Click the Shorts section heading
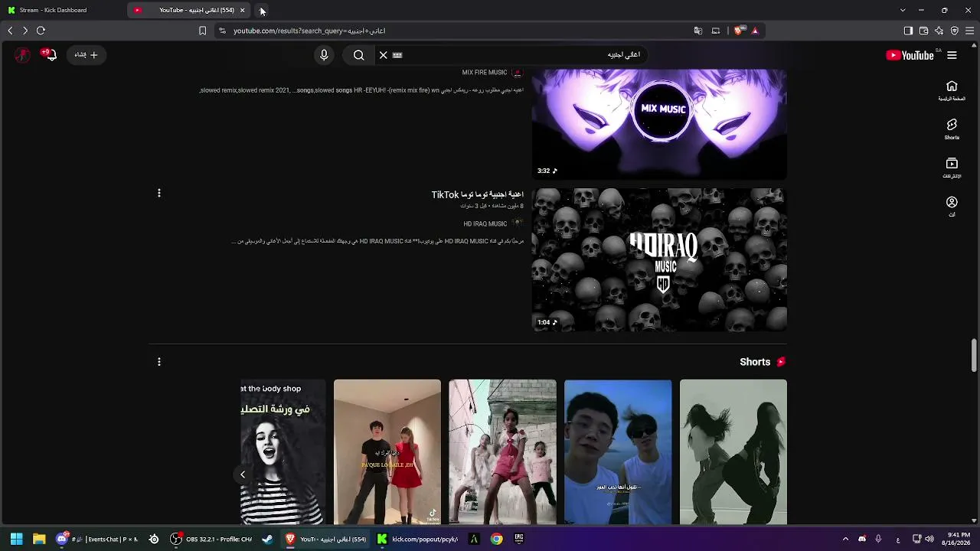The image size is (980, 551). coord(755,362)
